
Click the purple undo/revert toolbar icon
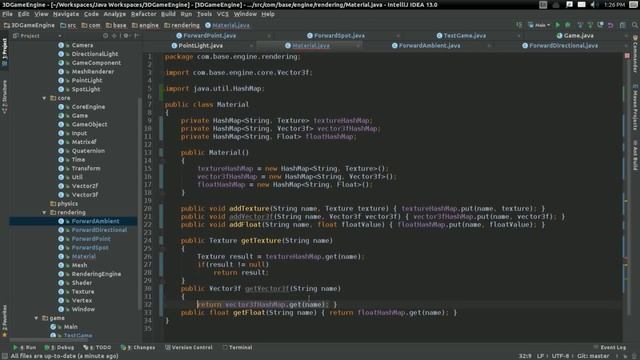(611, 25)
